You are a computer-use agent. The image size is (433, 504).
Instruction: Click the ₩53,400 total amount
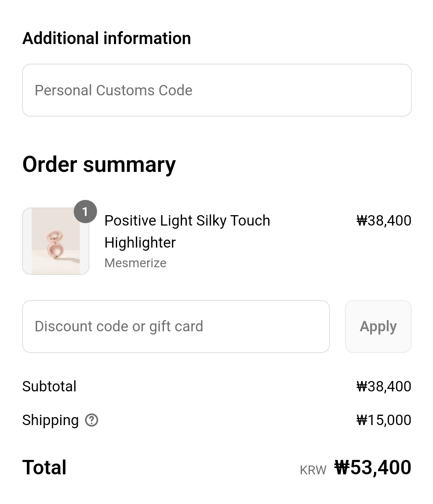tap(373, 468)
